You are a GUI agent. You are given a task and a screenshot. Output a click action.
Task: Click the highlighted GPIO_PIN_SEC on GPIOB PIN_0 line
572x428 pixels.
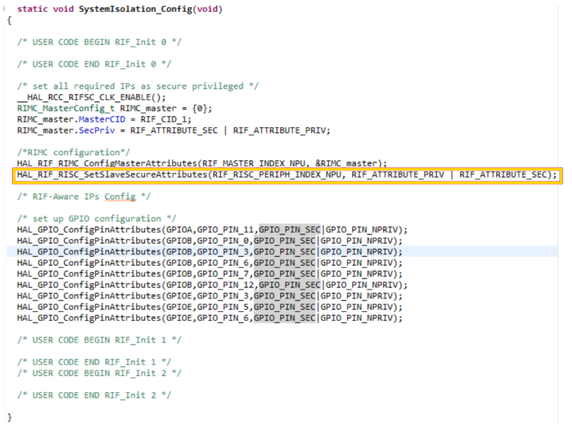click(x=285, y=241)
